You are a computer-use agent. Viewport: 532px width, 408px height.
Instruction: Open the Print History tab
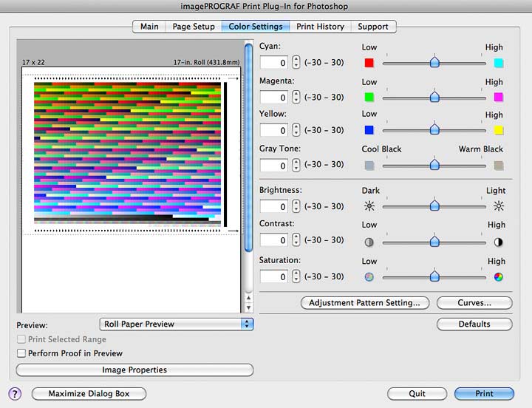pos(320,27)
